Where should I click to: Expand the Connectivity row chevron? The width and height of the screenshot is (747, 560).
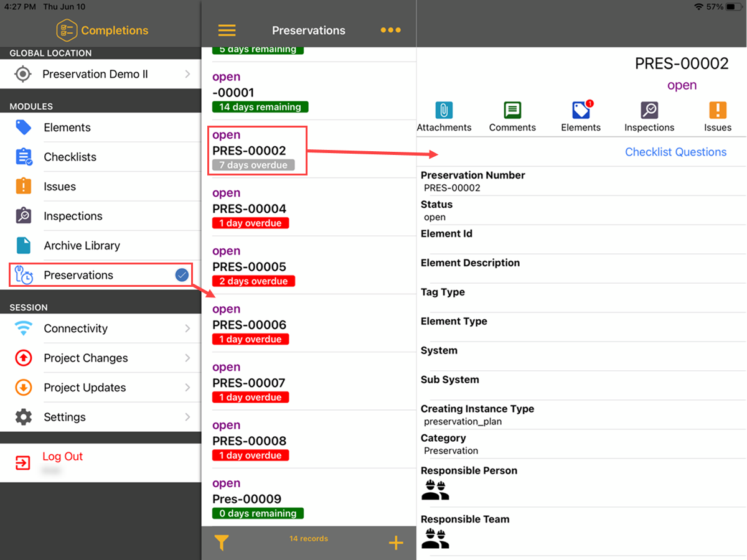pyautogui.click(x=187, y=329)
